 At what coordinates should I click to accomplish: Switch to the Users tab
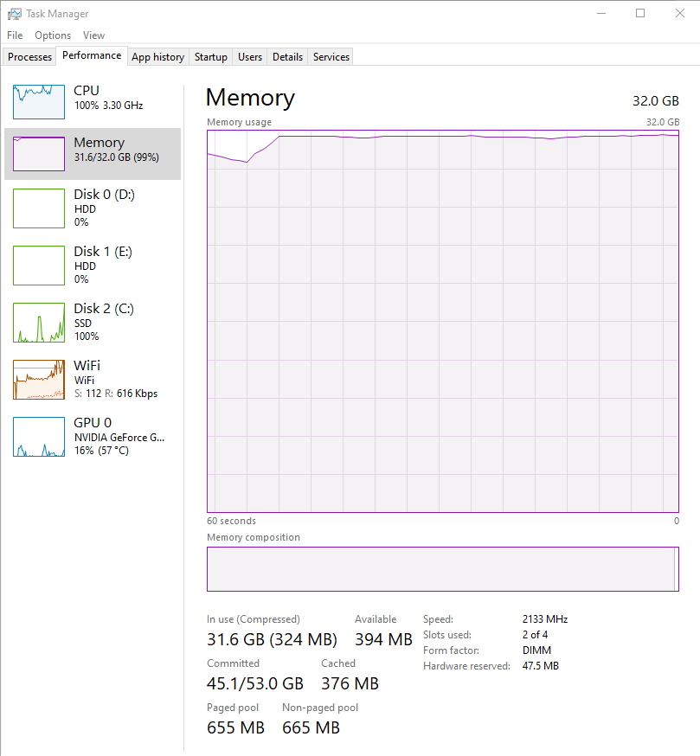250,57
